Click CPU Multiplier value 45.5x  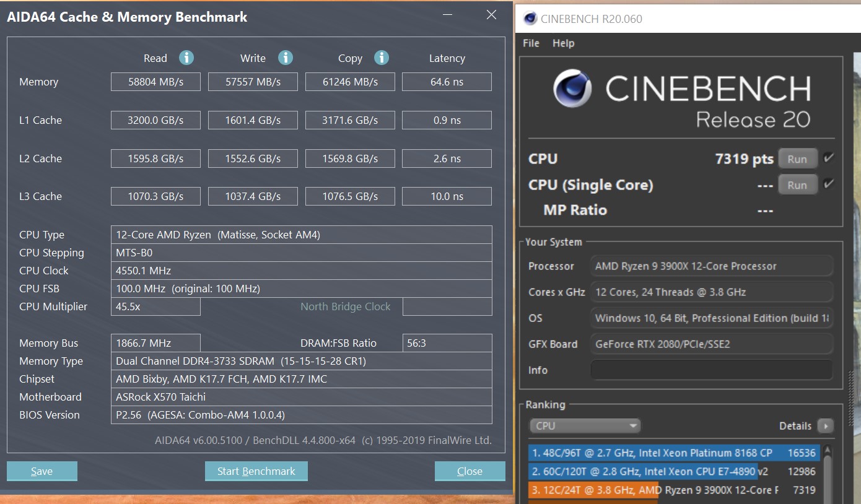tap(155, 306)
